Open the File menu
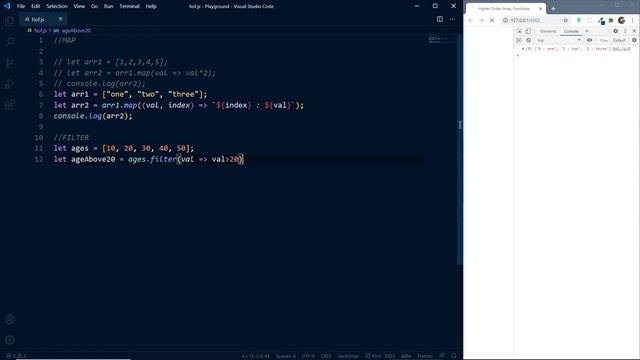The image size is (640, 360). (21, 6)
